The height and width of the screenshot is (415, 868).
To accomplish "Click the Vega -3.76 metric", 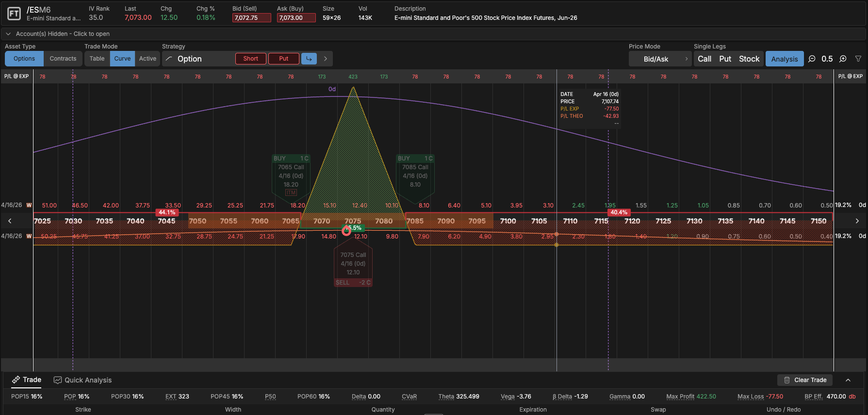I will pos(516,397).
